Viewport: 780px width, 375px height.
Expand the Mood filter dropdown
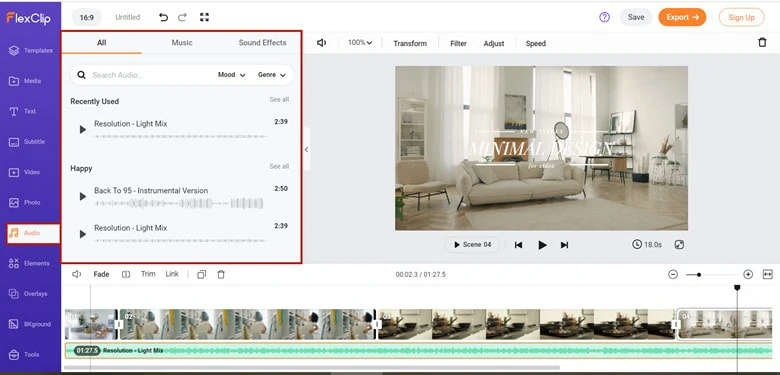coord(232,75)
